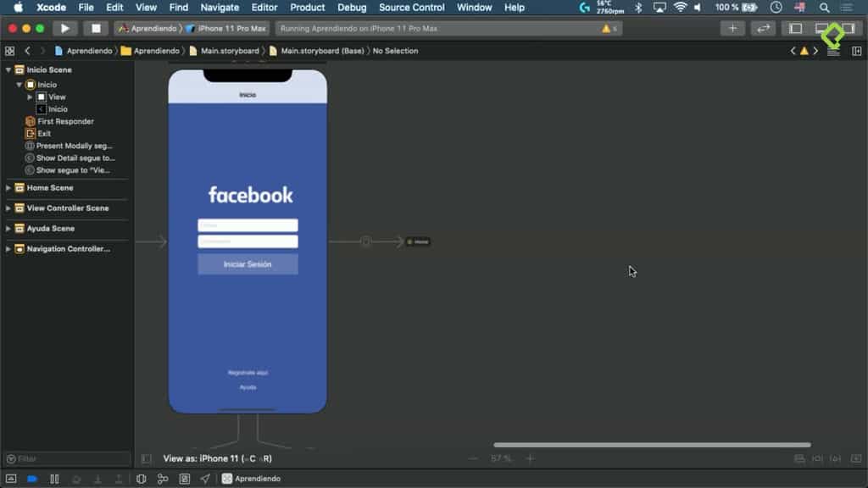Select Aprendiendo process in debug bar
The height and width of the screenshot is (488, 868).
click(x=251, y=479)
